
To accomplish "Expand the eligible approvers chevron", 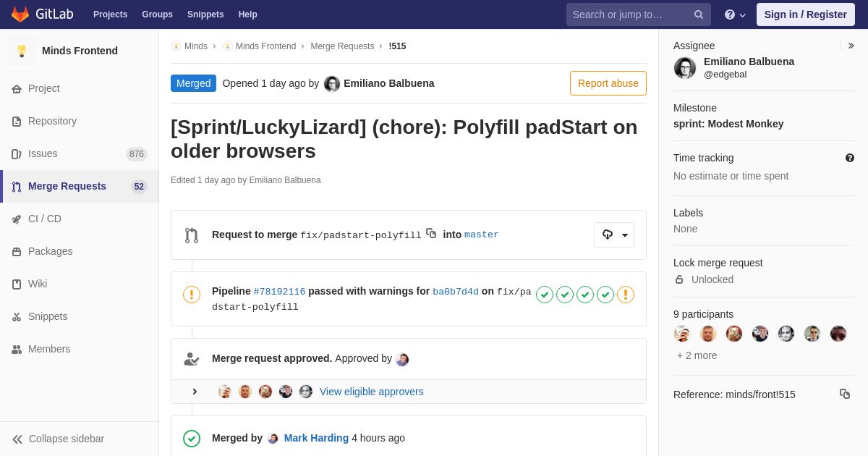I will pos(195,392).
